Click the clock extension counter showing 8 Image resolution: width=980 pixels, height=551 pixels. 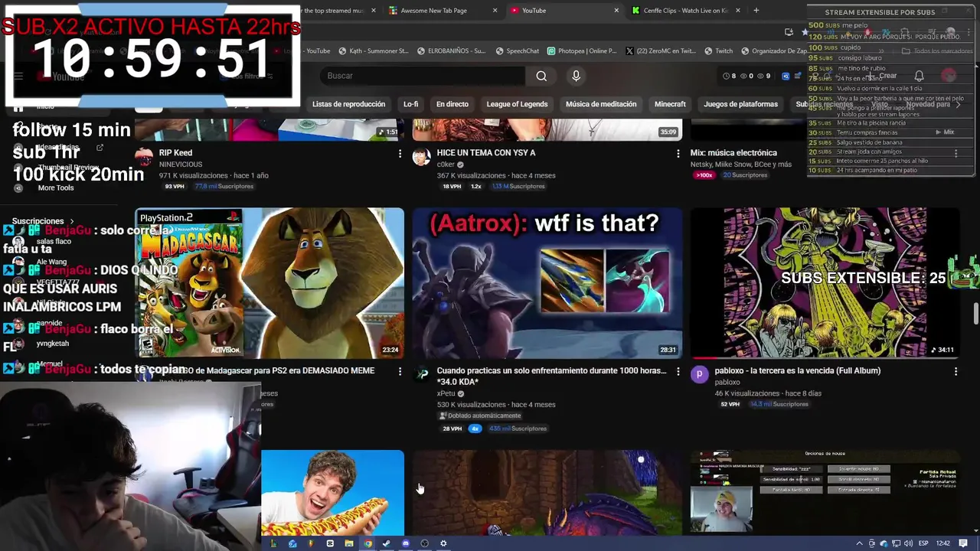pyautogui.click(x=729, y=76)
